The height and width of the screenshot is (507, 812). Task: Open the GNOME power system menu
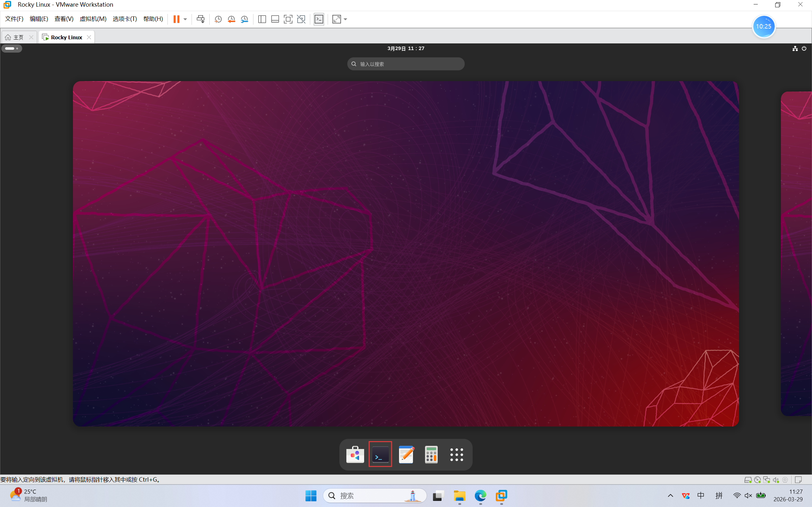point(804,48)
